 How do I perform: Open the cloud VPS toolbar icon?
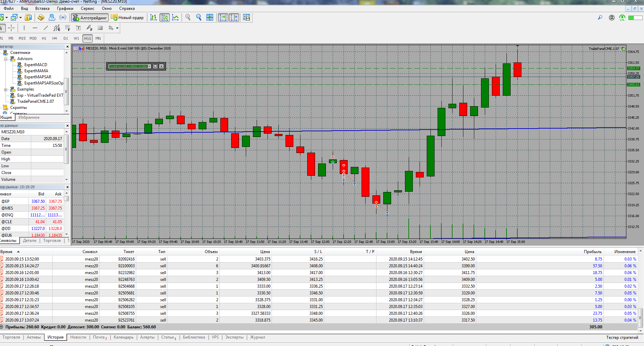(x=52, y=17)
